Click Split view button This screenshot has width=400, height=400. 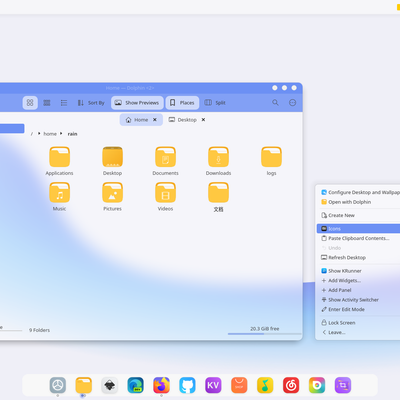215,103
